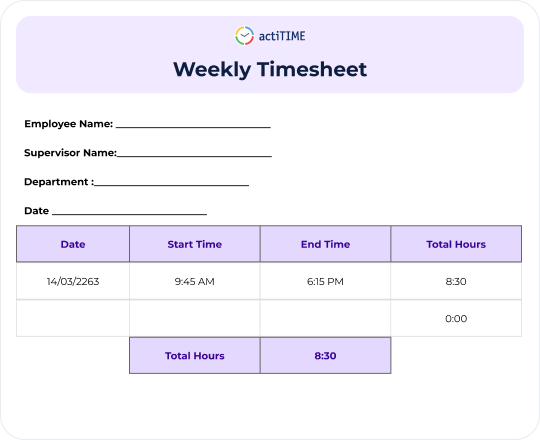Viewport: 540px width, 440px height.
Task: Click the Start Time column header
Action: tap(195, 244)
